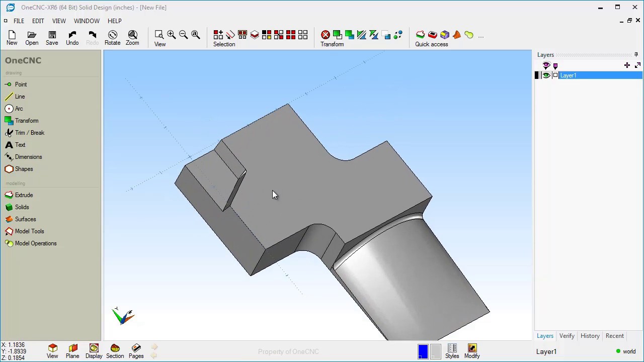This screenshot has height=362, width=644.
Task: Click the purple marker icon in Layers header
Action: pyautogui.click(x=555, y=66)
